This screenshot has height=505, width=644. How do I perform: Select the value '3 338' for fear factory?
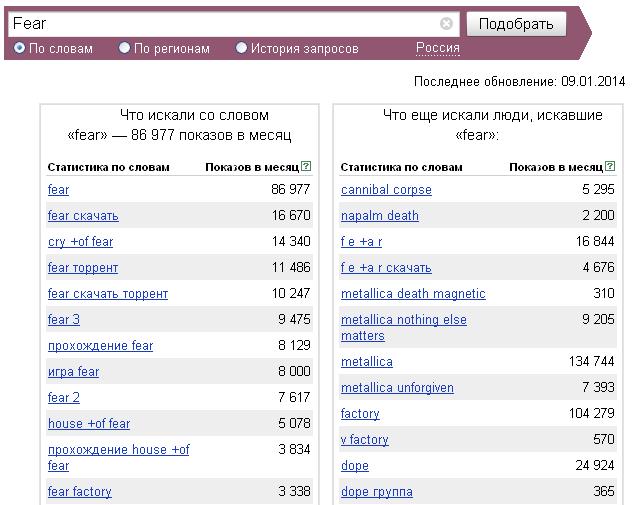294,491
